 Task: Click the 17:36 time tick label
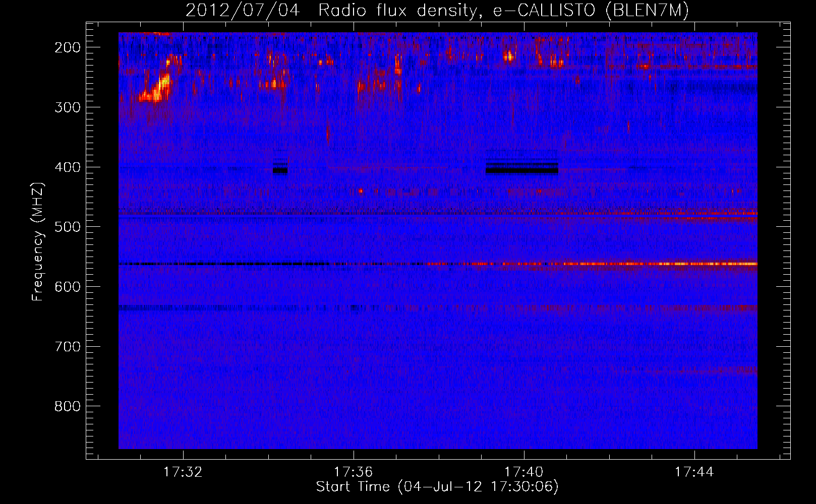[353, 472]
